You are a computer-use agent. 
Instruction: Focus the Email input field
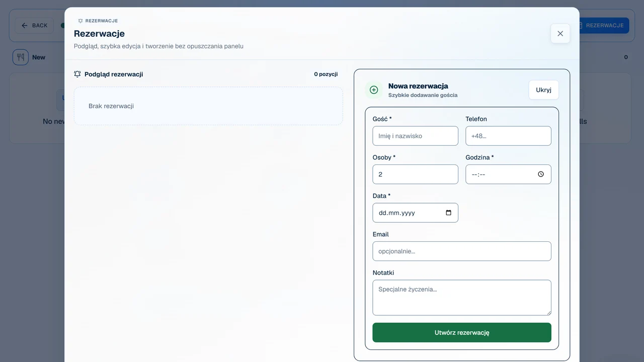pos(462,251)
